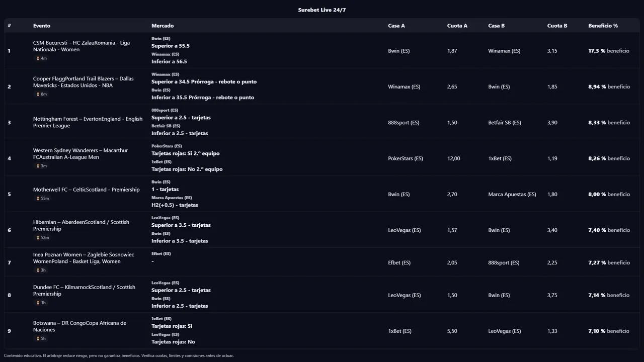Select the 'Superior a 55.5' market line
Viewport: 644px width, 362px height.
171,46
